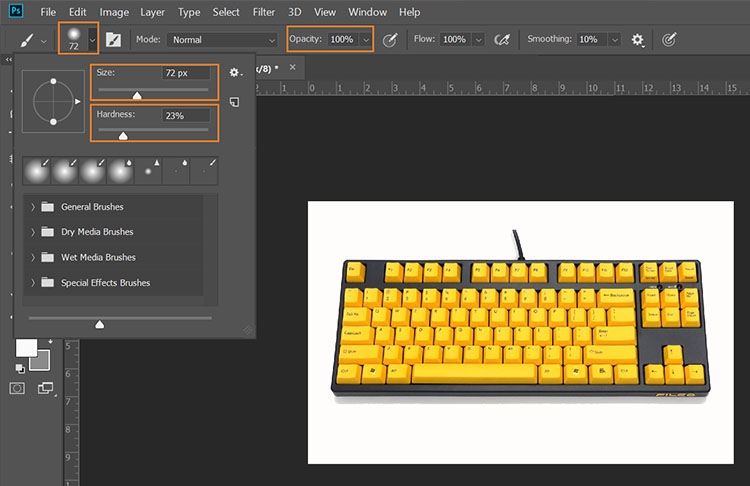
Task: Toggle Quick Mask mode icon
Action: 18,387
